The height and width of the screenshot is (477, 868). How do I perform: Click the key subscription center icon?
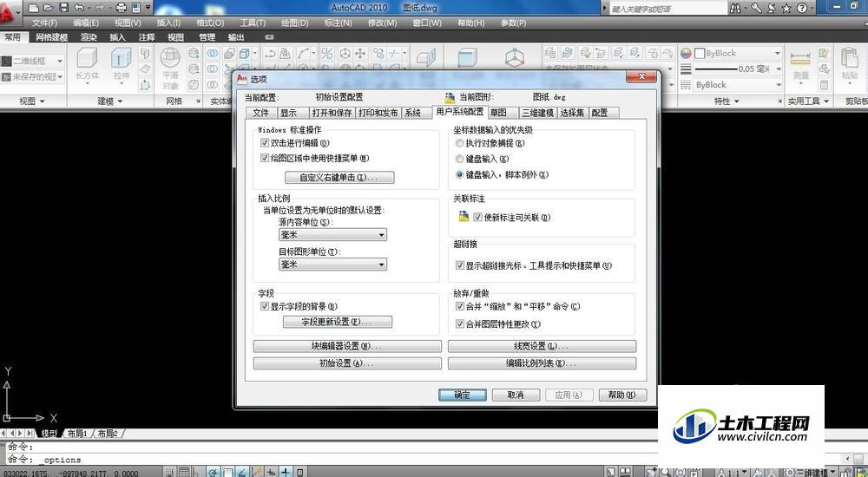pos(756,9)
